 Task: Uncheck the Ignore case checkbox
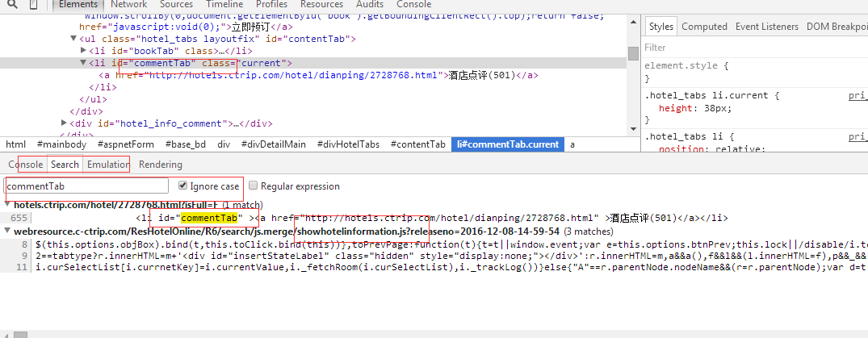tap(182, 186)
